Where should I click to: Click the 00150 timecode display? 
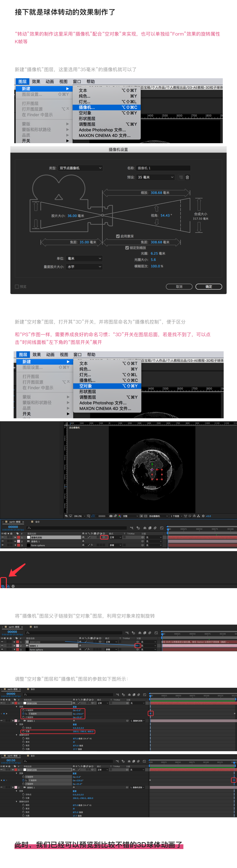click(x=11, y=760)
